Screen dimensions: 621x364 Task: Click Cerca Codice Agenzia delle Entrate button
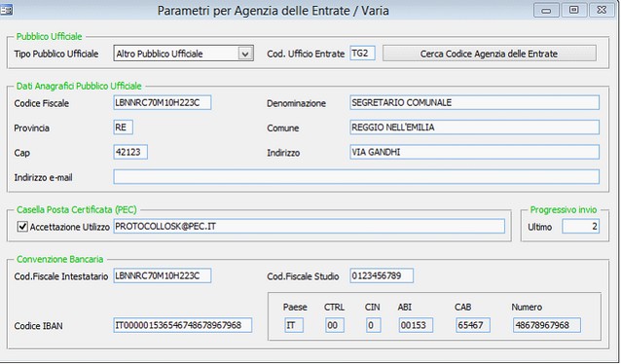click(x=490, y=54)
